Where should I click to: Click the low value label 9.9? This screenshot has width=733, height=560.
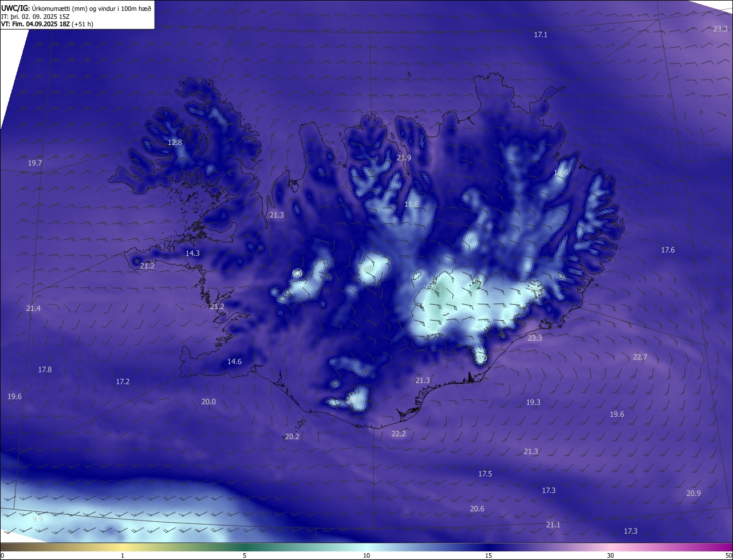[38, 519]
